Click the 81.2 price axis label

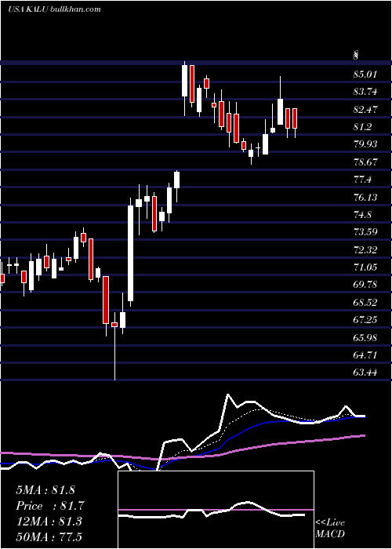point(362,127)
